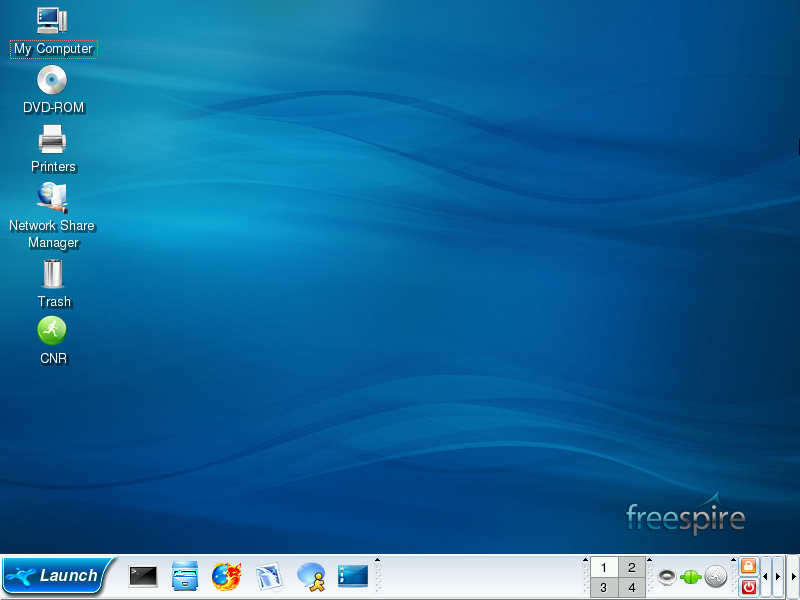Open the email client panel icon
The height and width of the screenshot is (600, 800).
click(269, 576)
